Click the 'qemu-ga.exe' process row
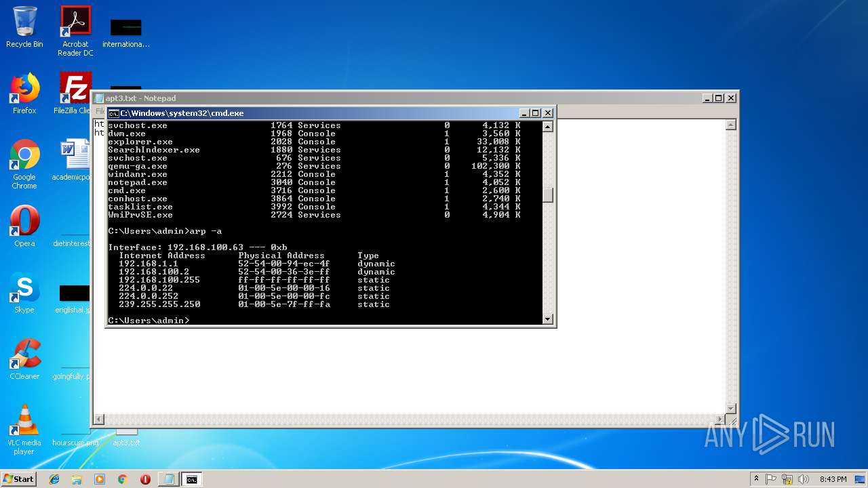Viewport: 868px width, 488px height. 314,166
